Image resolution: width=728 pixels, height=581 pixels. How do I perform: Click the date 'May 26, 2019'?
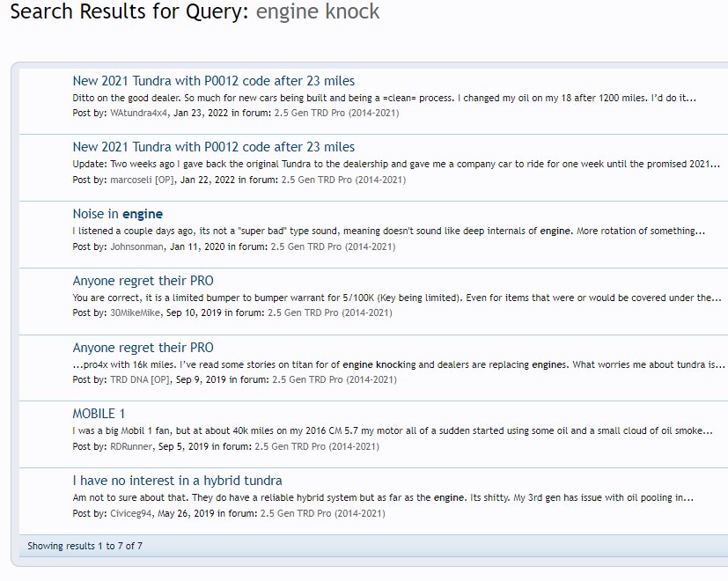[x=186, y=513]
